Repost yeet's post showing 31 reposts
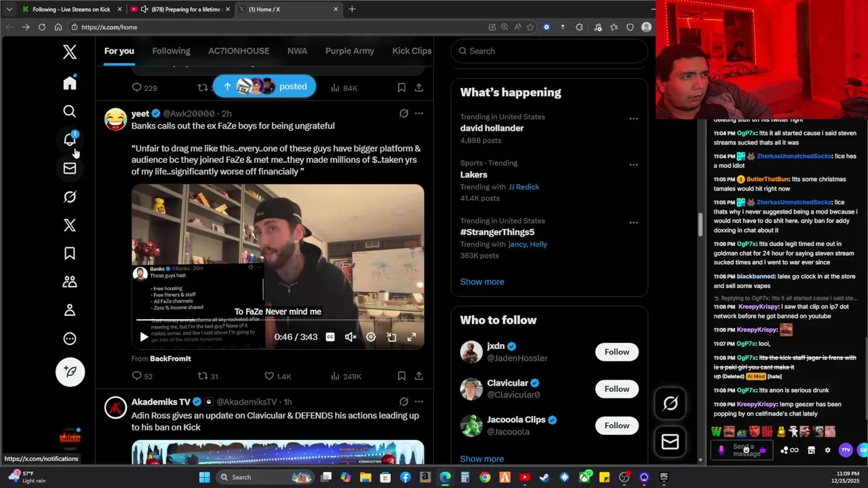This screenshot has height=488, width=868. pyautogui.click(x=208, y=376)
